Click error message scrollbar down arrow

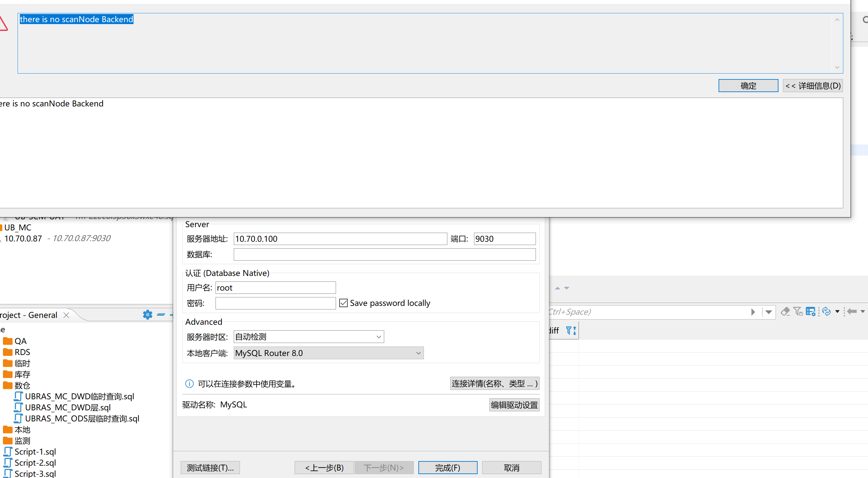(837, 68)
